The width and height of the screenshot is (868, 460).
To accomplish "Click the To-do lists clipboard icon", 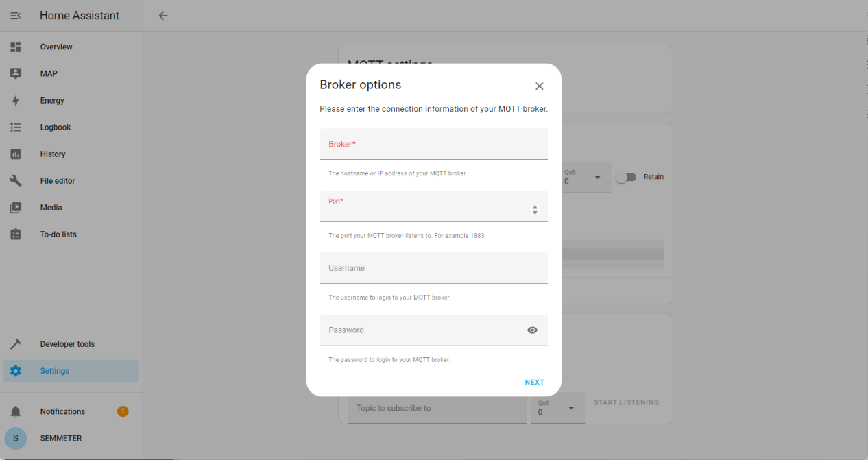I will tap(16, 234).
